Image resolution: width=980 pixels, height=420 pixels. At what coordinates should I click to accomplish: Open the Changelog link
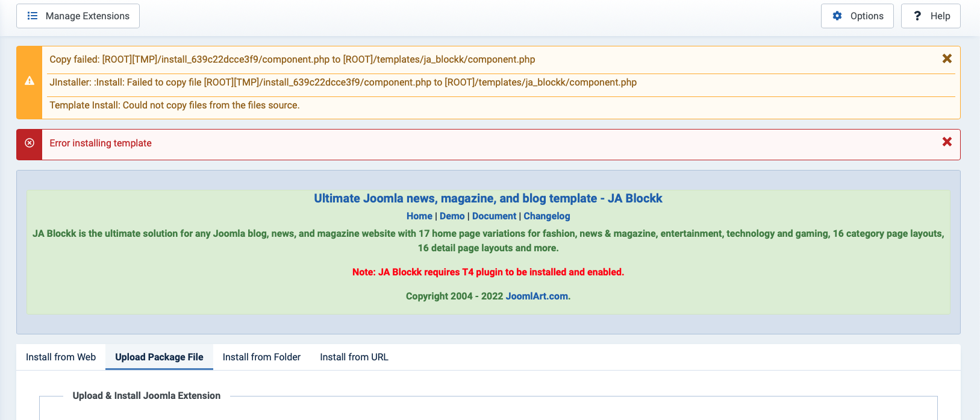coord(546,216)
